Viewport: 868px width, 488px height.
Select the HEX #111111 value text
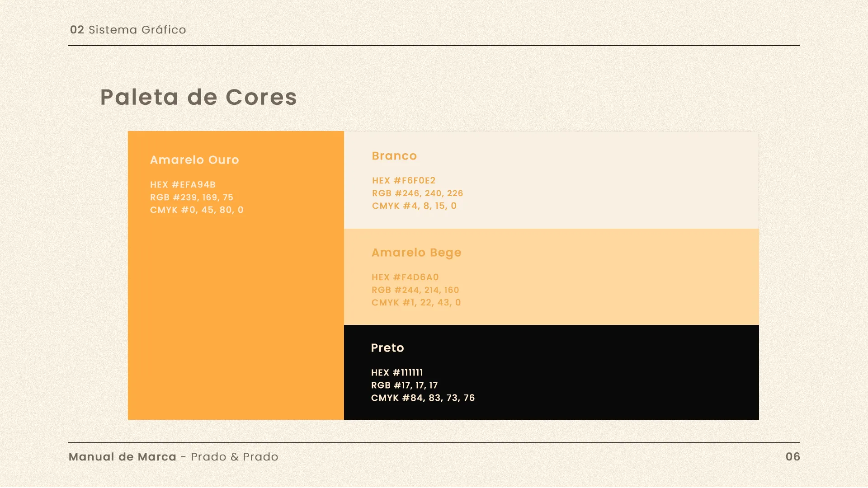397,373
